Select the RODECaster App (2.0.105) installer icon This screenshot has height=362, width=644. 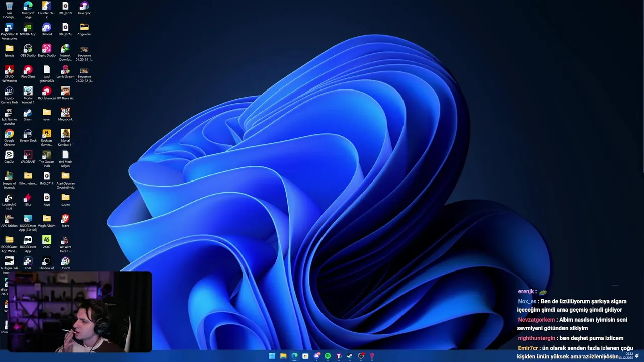point(28,223)
